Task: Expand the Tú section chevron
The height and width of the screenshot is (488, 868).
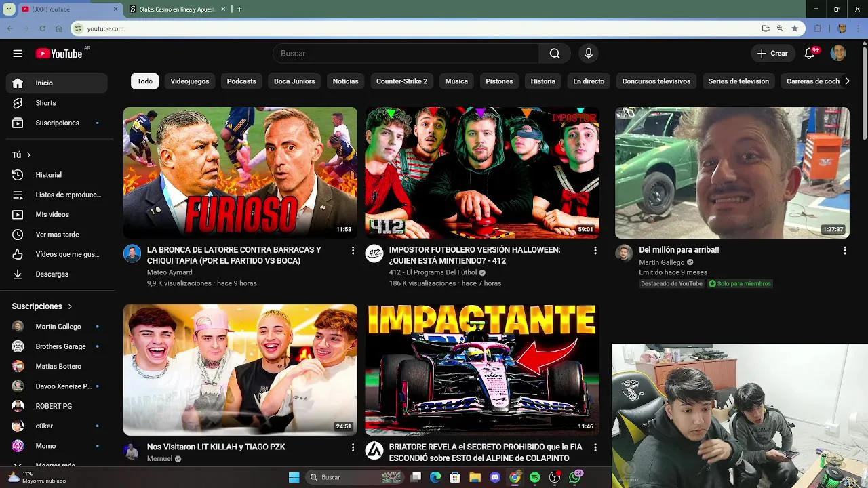Action: coord(28,155)
